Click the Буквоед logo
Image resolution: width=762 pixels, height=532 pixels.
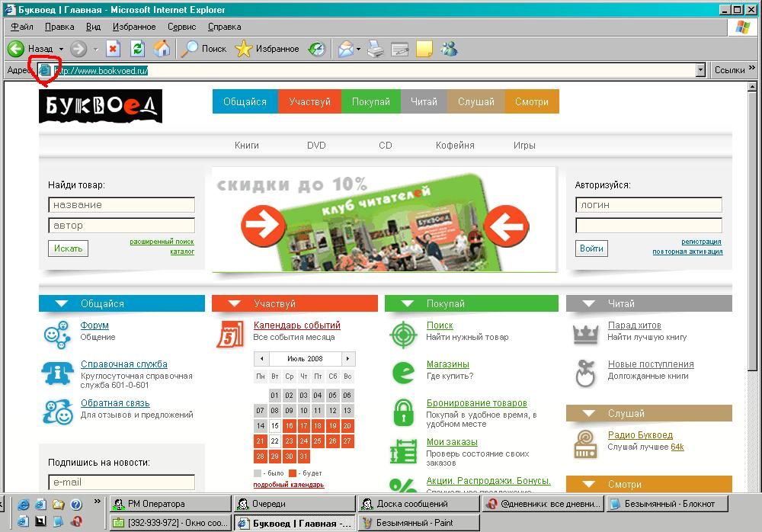(x=101, y=106)
